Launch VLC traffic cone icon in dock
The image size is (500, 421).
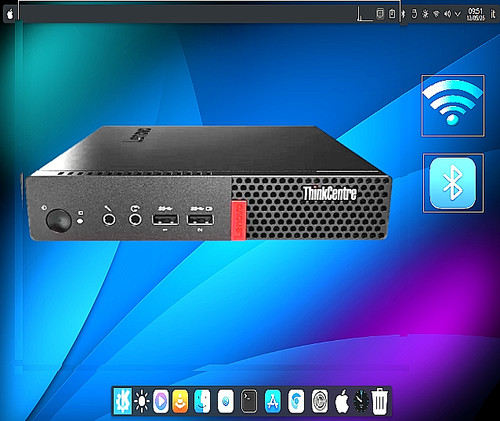(180, 402)
